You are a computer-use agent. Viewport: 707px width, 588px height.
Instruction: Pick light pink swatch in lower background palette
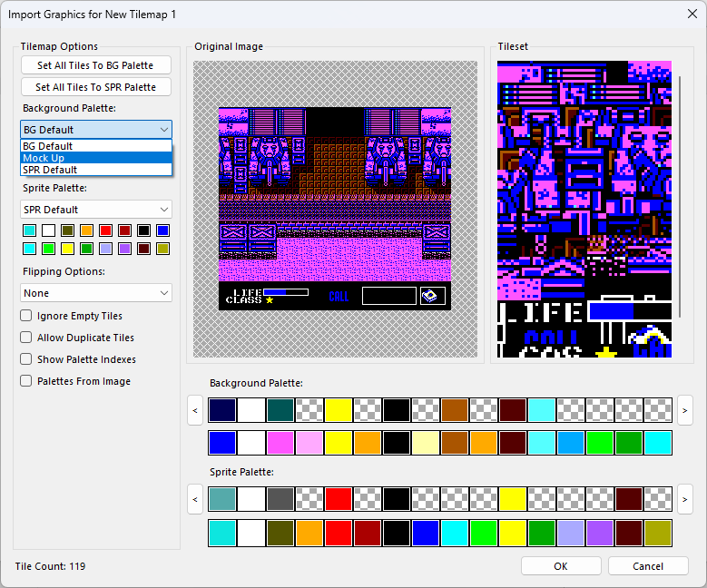[x=309, y=443]
